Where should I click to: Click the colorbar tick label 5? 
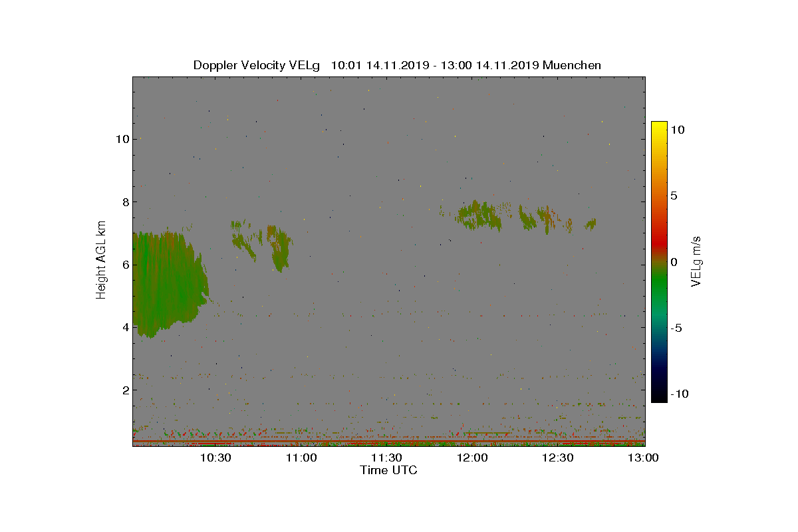[x=674, y=196]
